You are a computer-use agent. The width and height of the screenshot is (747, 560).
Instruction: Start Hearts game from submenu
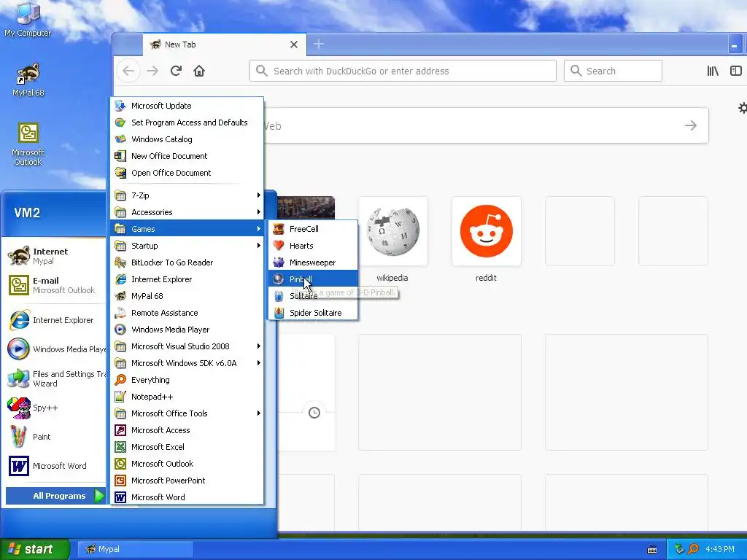[313, 246]
